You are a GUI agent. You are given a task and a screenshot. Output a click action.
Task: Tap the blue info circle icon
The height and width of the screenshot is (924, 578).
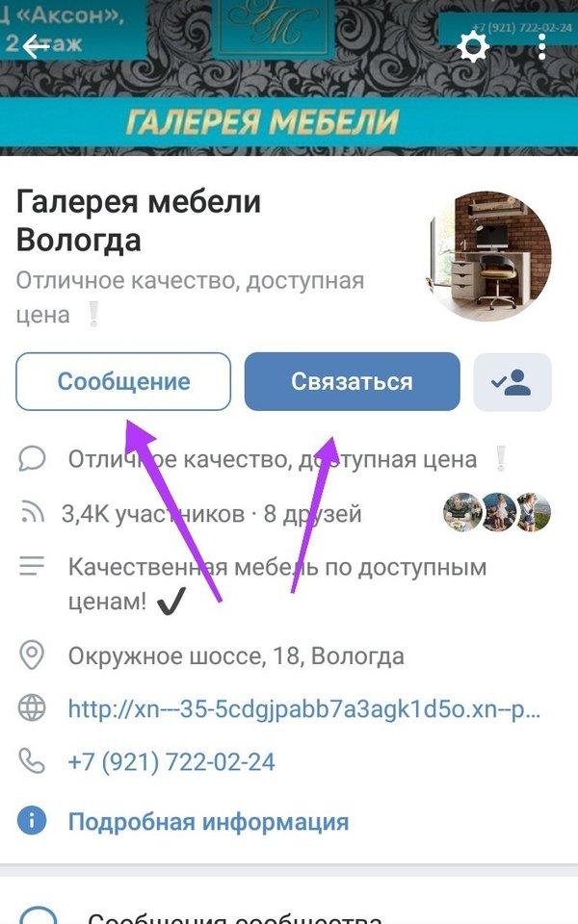tap(32, 820)
